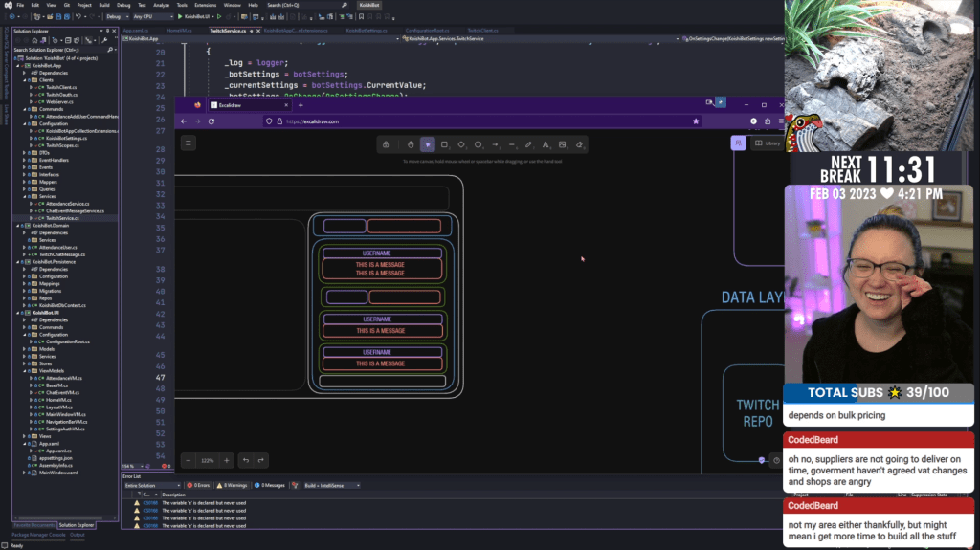Open Output window tab
This screenshot has height=550, width=980.
click(77, 535)
